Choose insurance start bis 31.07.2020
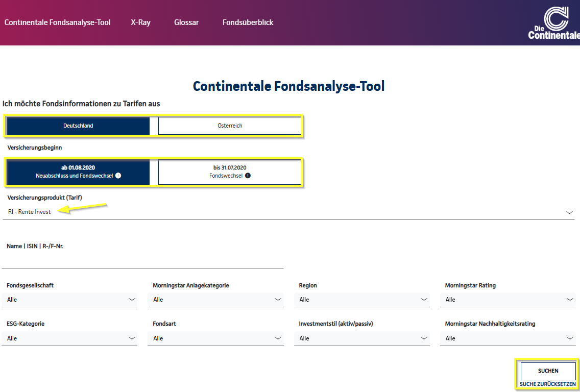 229,171
